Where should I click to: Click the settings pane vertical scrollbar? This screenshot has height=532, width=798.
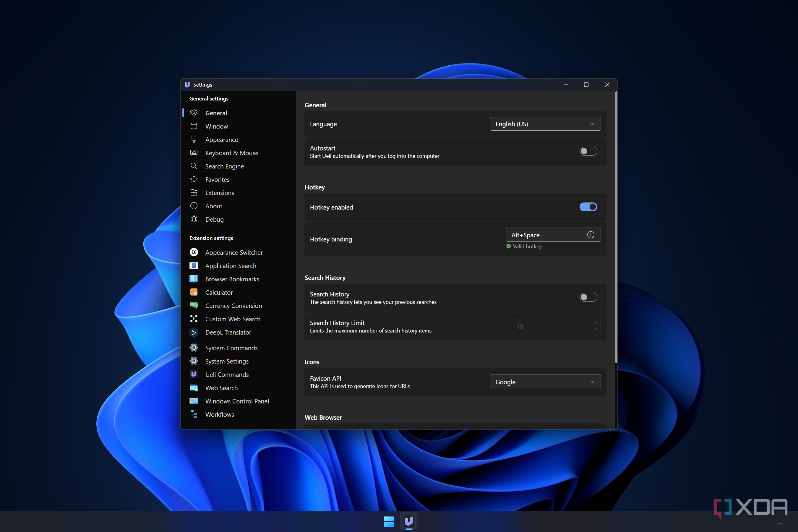616,227
